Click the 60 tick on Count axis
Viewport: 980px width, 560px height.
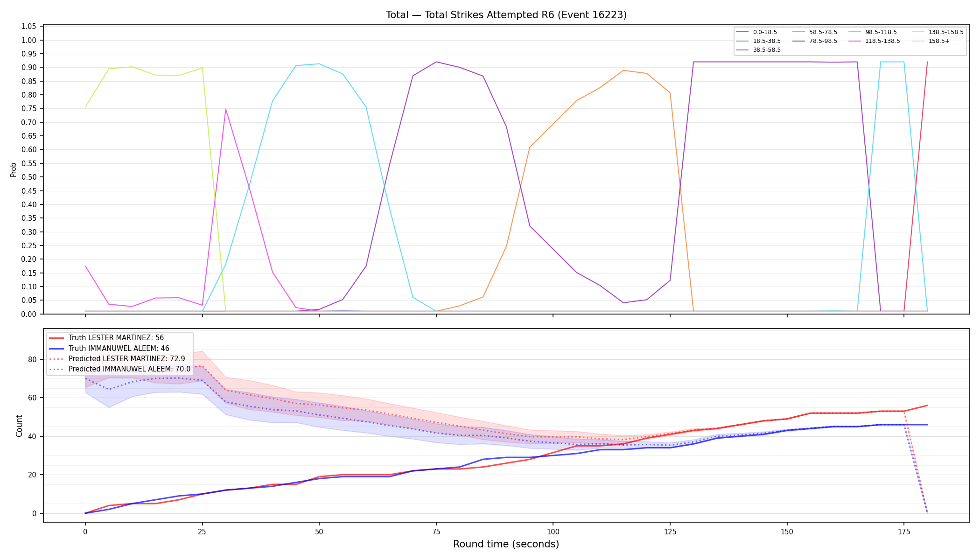tap(32, 398)
